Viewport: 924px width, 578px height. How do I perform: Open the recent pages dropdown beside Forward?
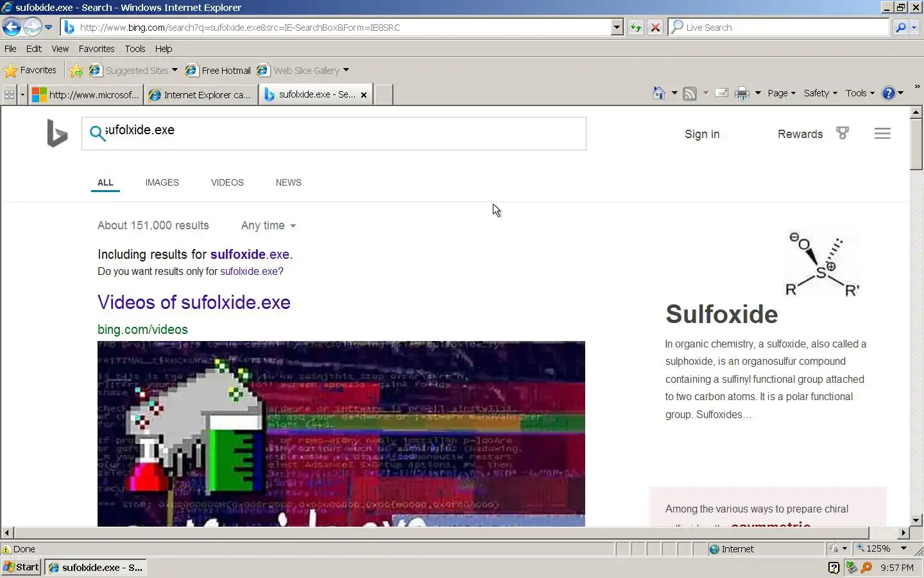48,27
